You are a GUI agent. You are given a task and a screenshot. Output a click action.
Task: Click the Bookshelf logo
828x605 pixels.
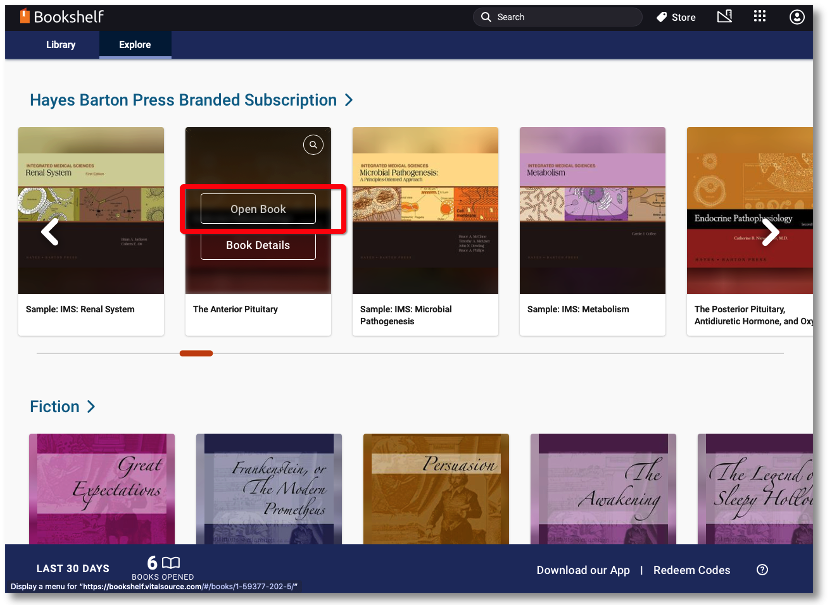pos(61,17)
